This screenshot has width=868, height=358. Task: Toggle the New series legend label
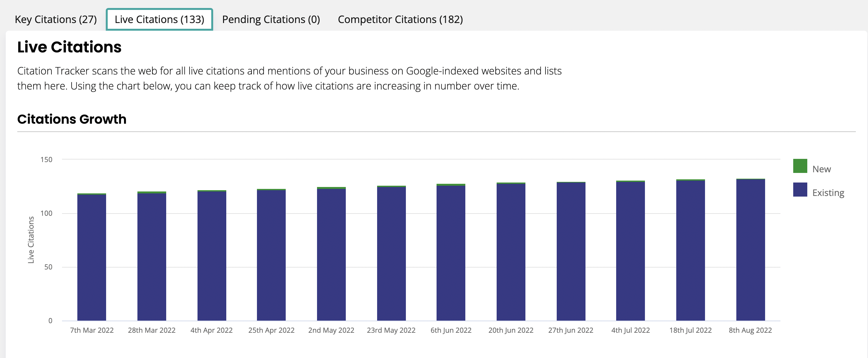(x=821, y=169)
